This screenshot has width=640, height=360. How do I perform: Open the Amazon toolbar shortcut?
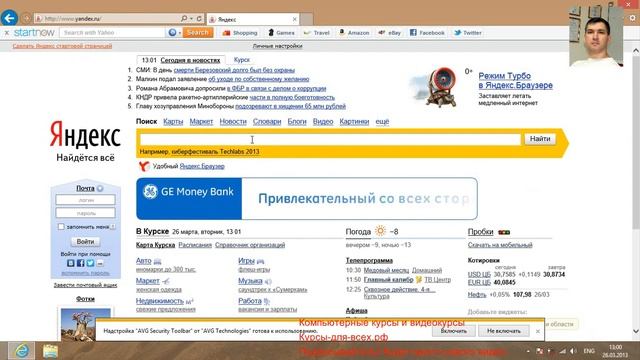click(354, 33)
